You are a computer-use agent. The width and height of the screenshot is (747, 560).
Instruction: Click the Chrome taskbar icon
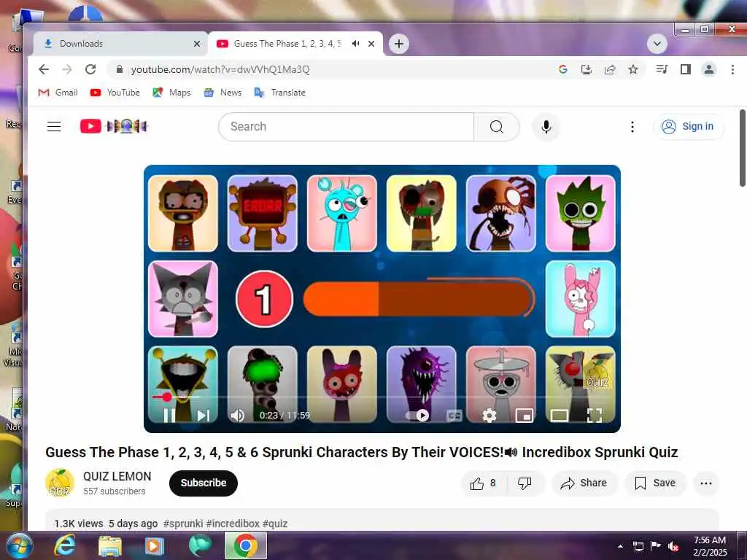[246, 545]
